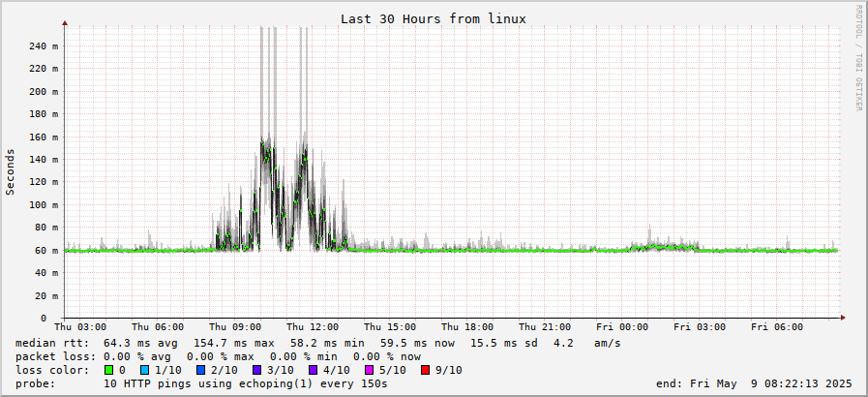Click the packet loss '0.00 % now' value

[x=387, y=356]
